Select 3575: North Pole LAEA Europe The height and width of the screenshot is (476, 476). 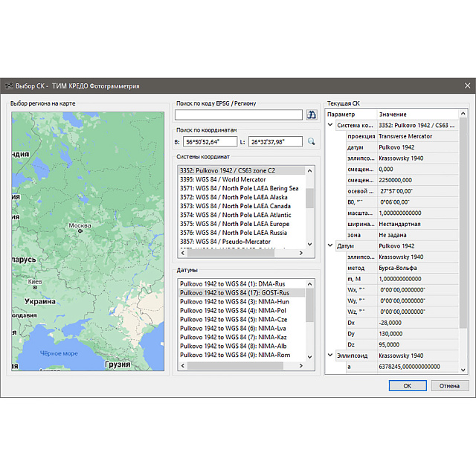(x=242, y=224)
